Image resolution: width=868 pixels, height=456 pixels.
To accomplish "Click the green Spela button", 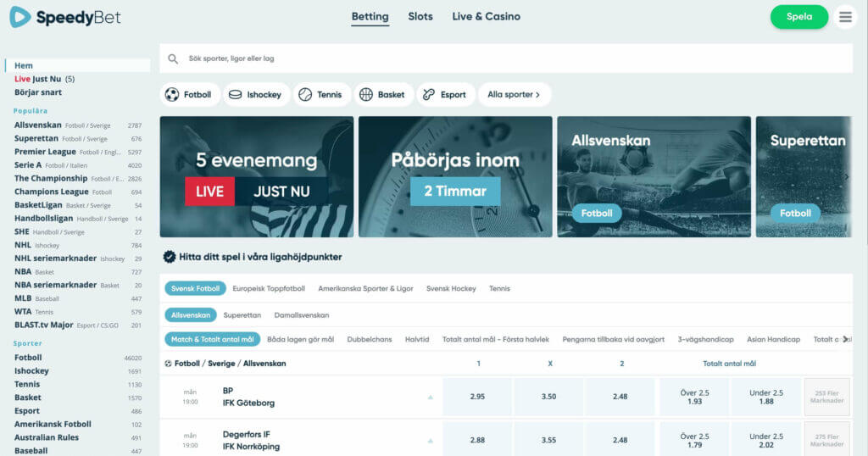I will (799, 17).
